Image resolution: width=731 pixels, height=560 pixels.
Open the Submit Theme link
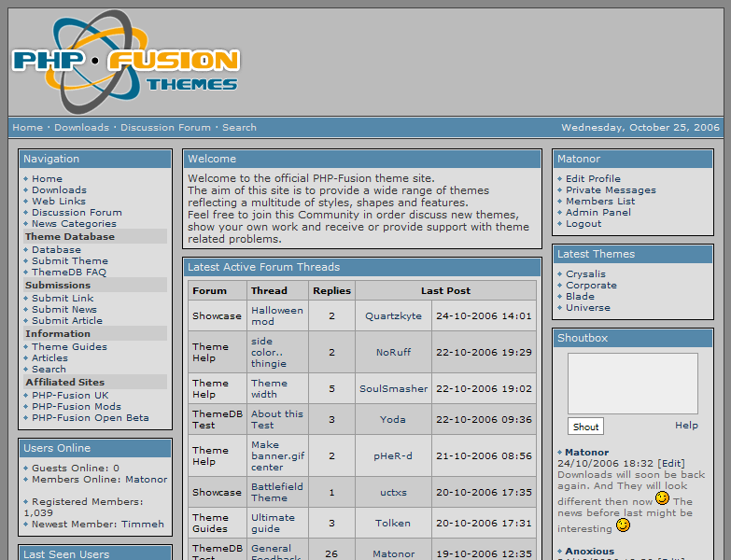point(70,261)
